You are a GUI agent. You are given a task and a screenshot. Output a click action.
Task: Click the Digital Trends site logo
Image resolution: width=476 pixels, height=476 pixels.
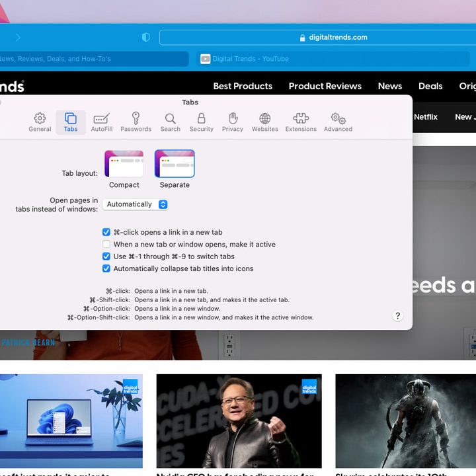coord(11,87)
